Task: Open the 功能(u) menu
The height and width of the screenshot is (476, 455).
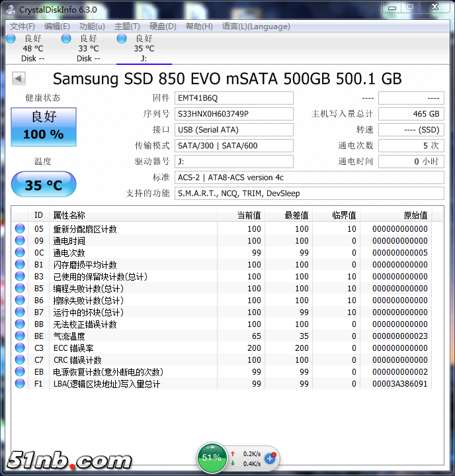Action: 92,26
